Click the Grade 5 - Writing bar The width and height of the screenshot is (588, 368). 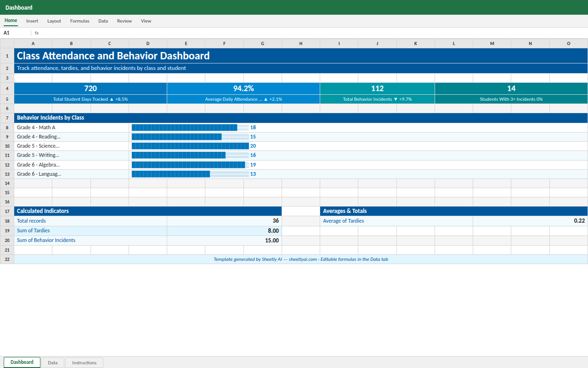point(190,155)
